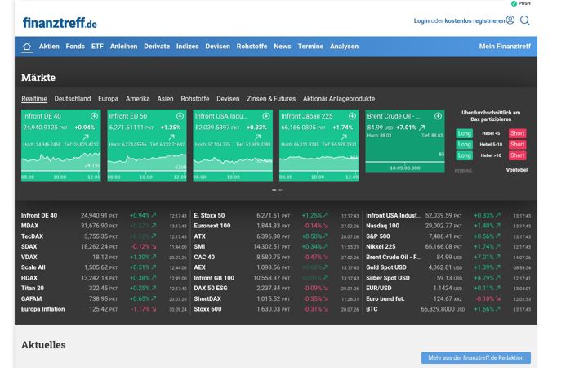Open Gold Spot USD entry
This screenshot has height=368, width=588.
386,267
